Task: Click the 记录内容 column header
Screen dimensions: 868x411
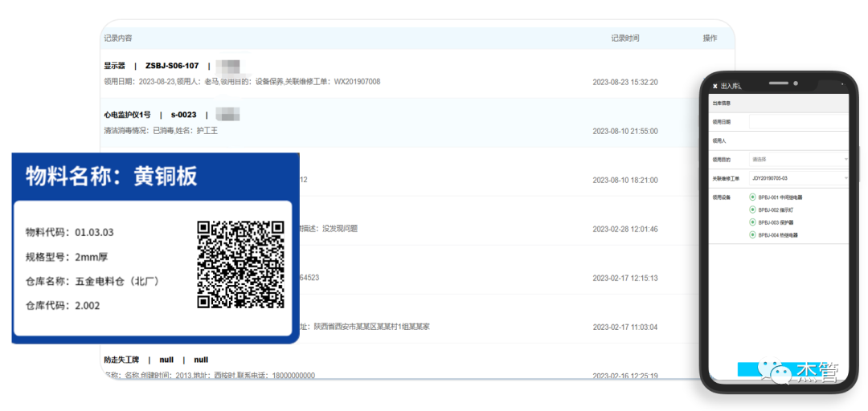Action: [118, 38]
